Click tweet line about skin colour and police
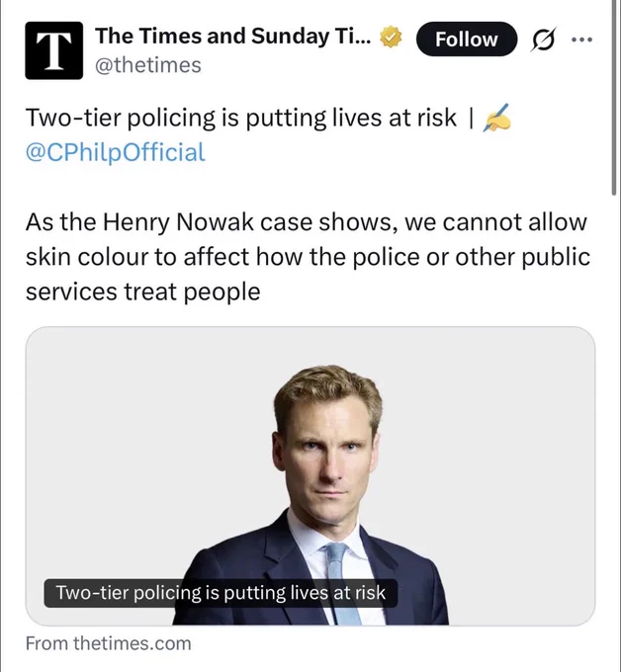This screenshot has width=621, height=672. (x=308, y=257)
